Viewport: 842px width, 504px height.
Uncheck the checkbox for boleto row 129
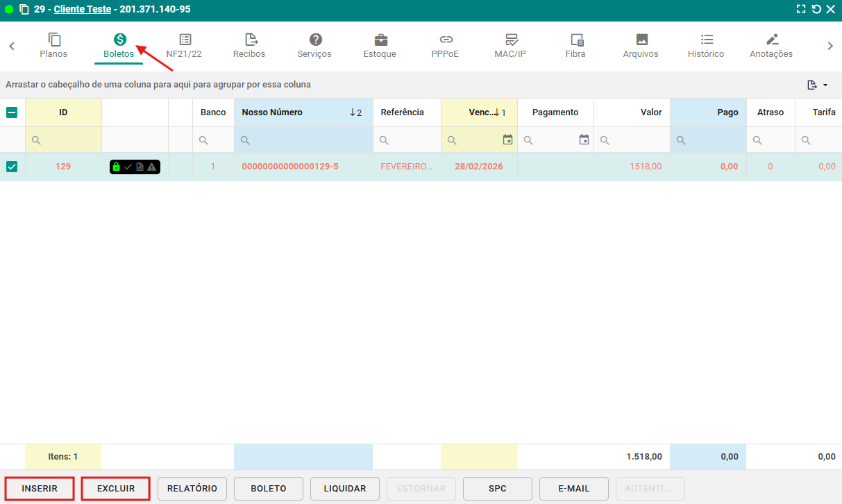click(x=12, y=167)
